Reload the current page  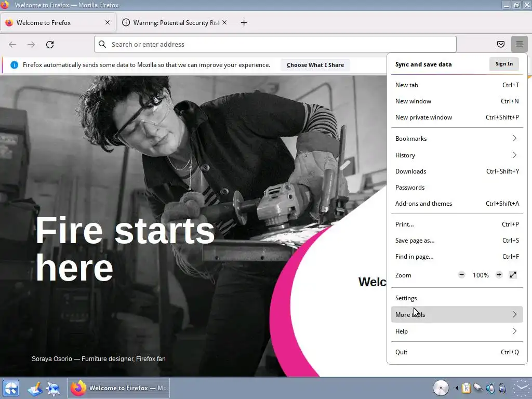(x=50, y=45)
